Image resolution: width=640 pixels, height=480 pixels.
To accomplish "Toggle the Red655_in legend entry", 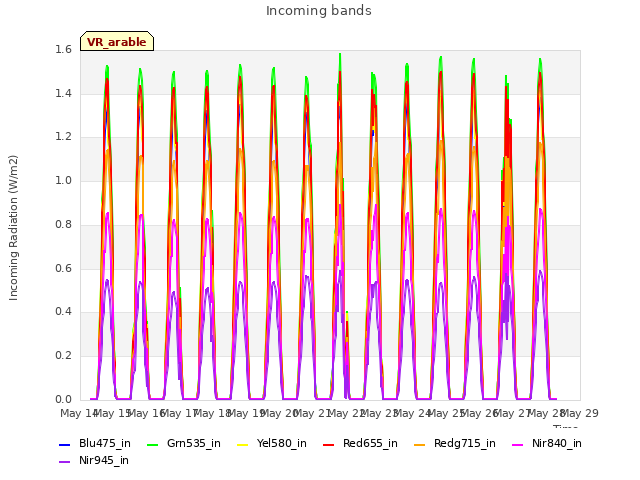I will [360, 444].
